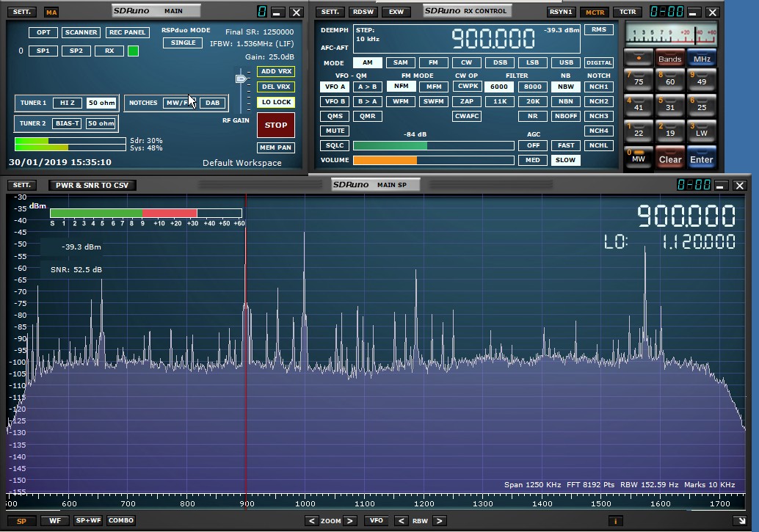
Task: Click the green status indicator beside RX
Action: pyautogui.click(x=133, y=51)
